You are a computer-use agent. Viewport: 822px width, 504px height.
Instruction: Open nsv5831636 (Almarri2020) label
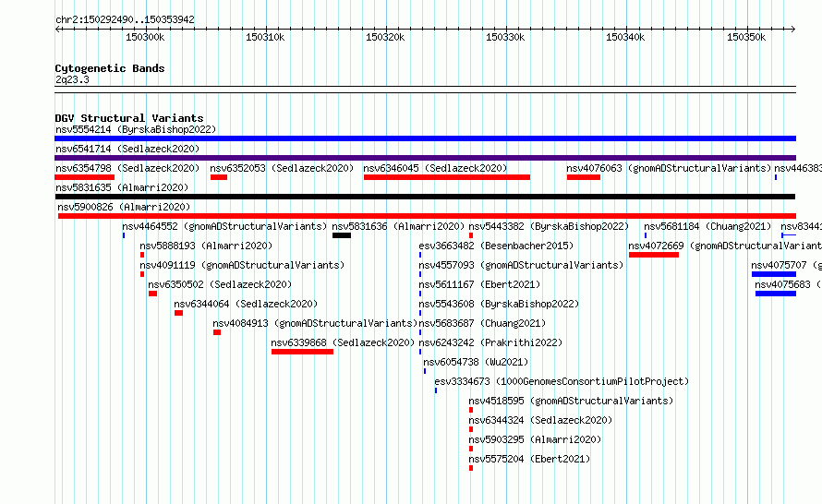(x=398, y=226)
